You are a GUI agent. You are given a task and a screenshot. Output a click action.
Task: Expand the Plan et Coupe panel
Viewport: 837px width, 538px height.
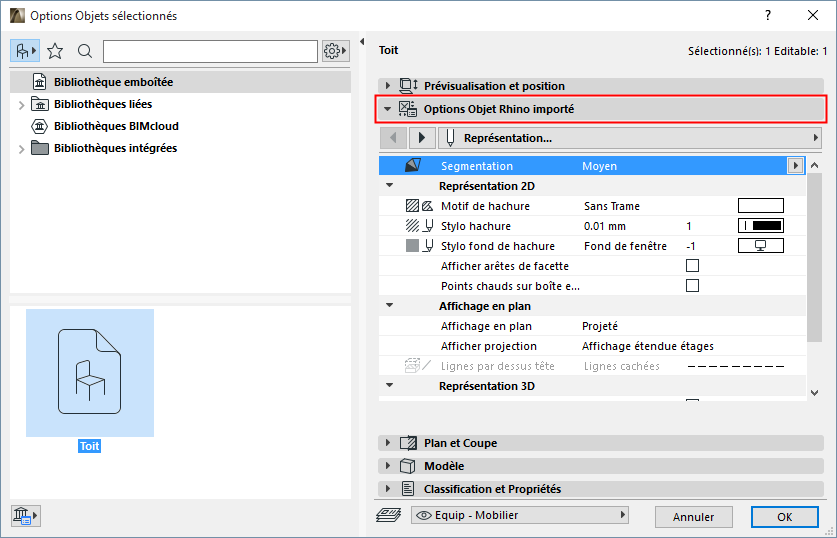388,443
